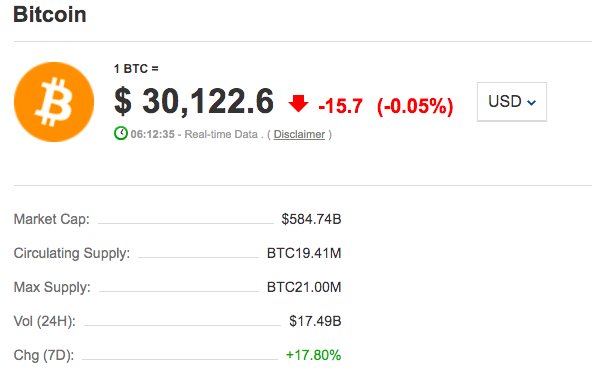
Task: Click the -15.7 price change value
Action: (x=341, y=106)
